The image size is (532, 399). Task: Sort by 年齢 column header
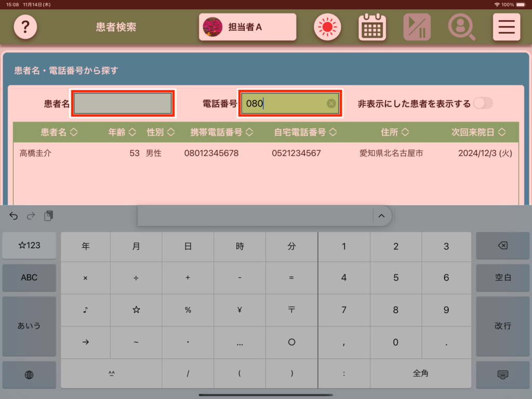pyautogui.click(x=122, y=132)
